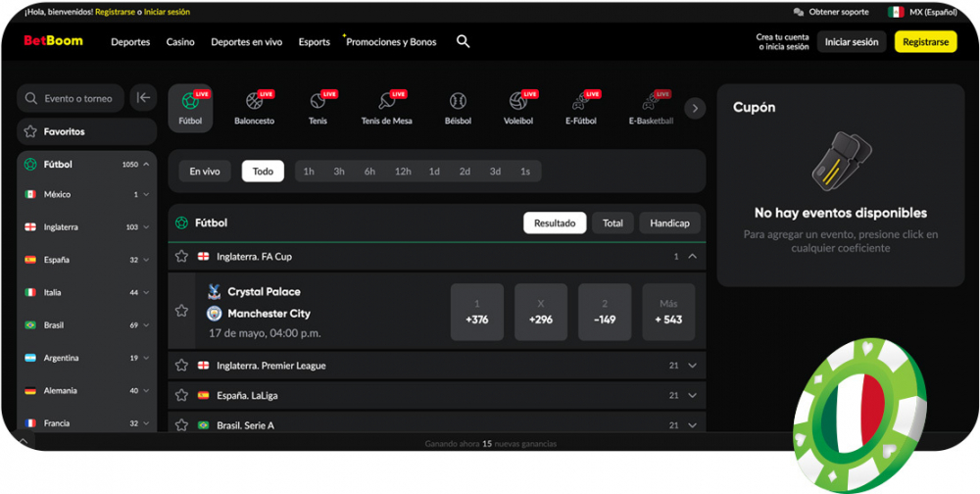Open Esports in the top menu

pyautogui.click(x=315, y=42)
